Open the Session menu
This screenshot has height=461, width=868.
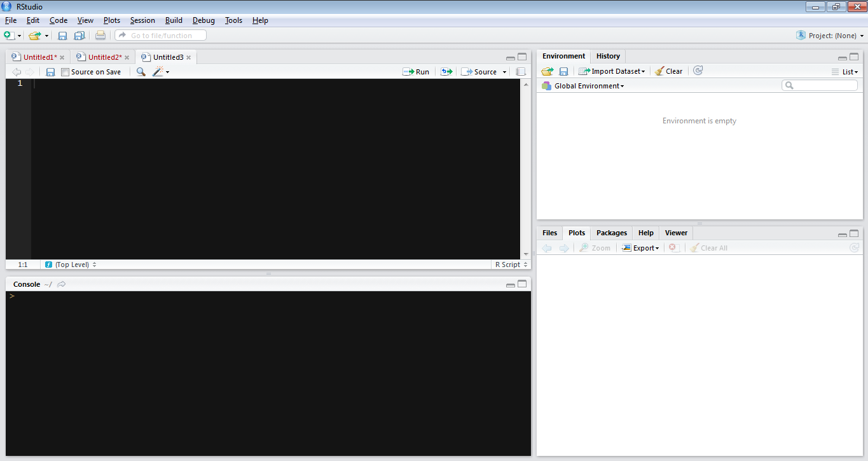[142, 20]
